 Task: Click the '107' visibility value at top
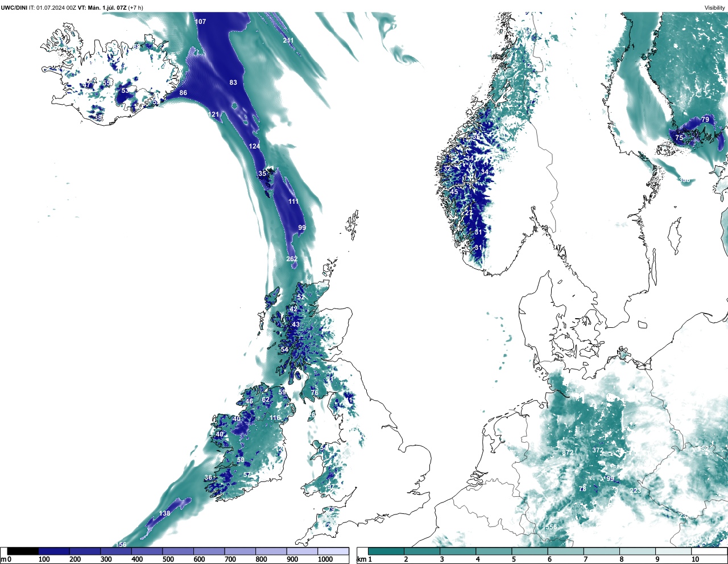(200, 22)
